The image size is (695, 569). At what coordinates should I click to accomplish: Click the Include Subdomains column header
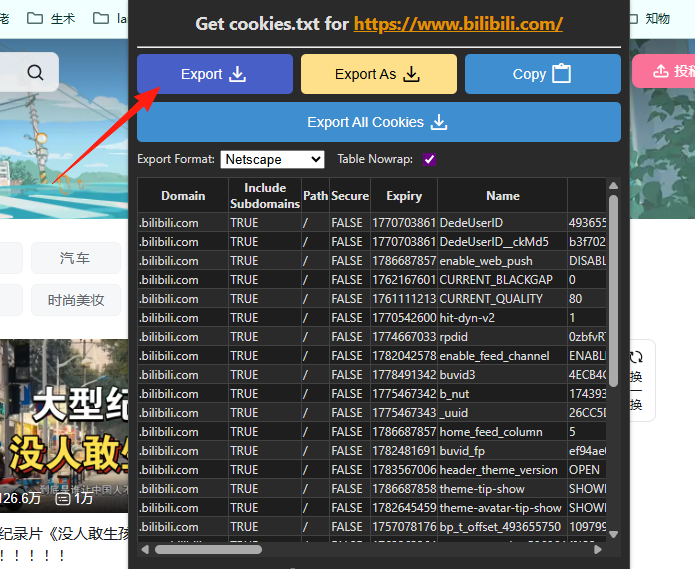click(x=265, y=195)
